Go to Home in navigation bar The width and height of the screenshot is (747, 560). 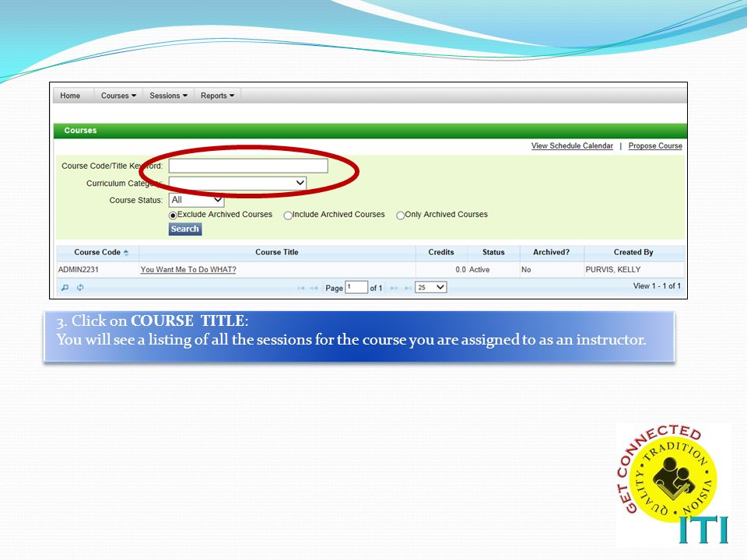coord(70,95)
